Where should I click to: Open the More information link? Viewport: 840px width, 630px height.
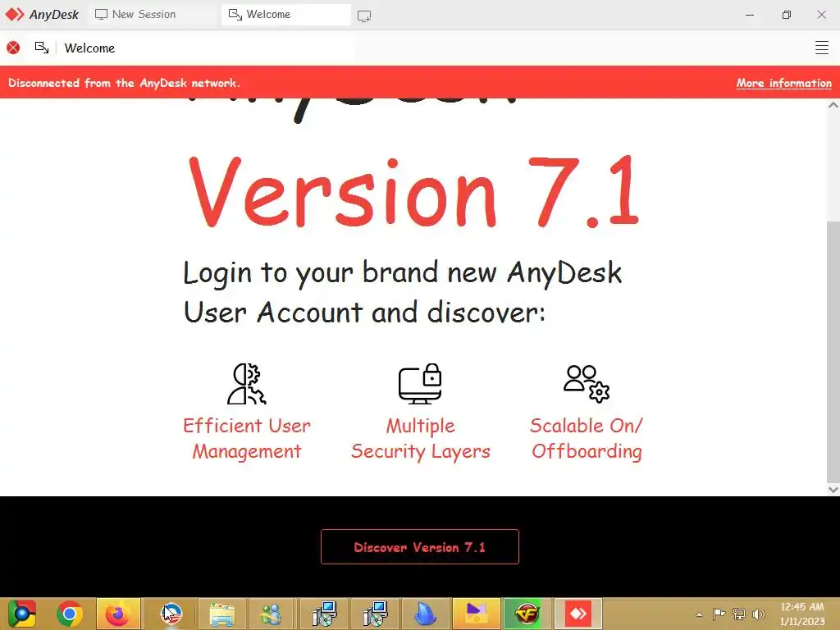coord(783,83)
